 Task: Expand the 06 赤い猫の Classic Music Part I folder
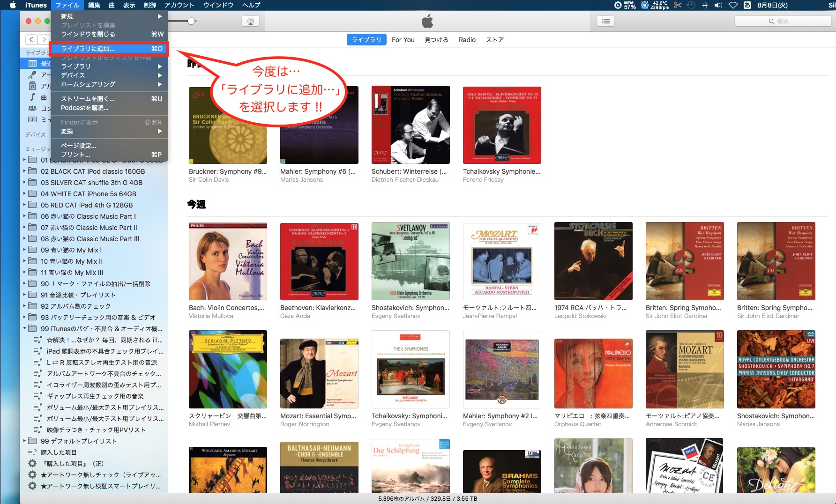[24, 216]
